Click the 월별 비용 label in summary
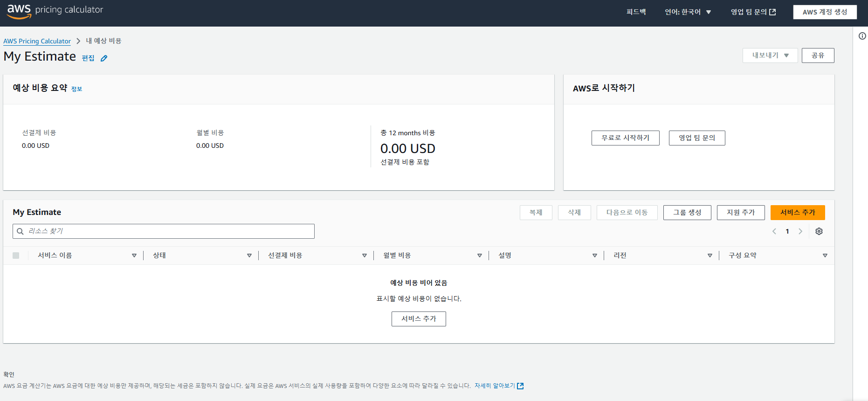The image size is (868, 401). coord(210,133)
